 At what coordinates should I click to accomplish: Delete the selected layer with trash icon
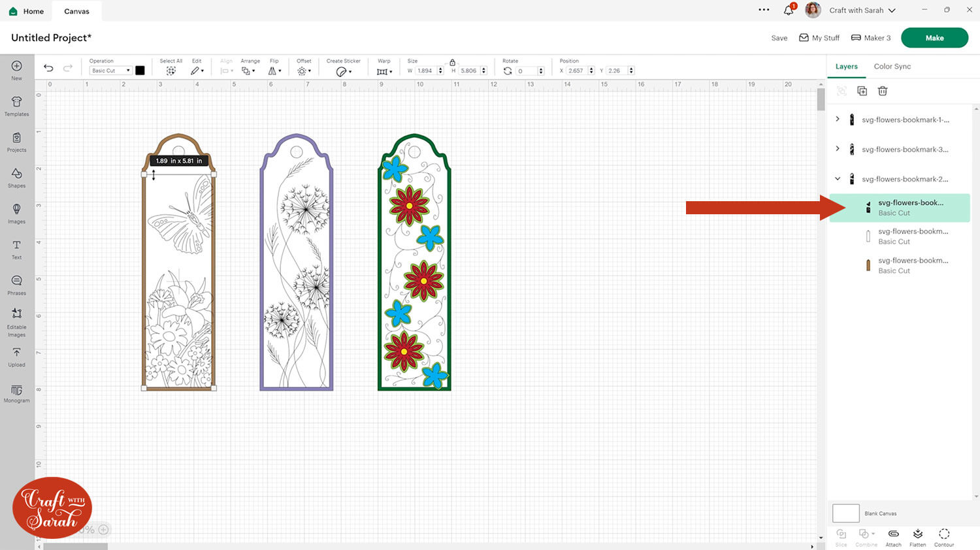pyautogui.click(x=883, y=91)
